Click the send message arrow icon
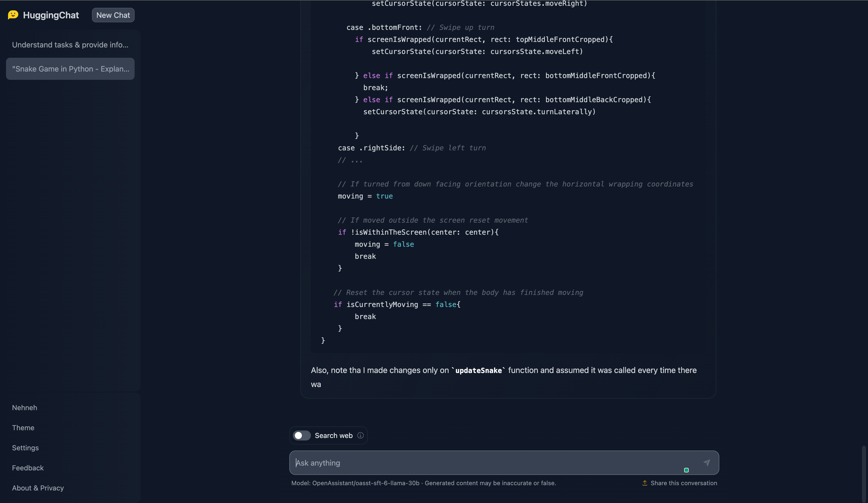The width and height of the screenshot is (868, 503). click(x=707, y=463)
